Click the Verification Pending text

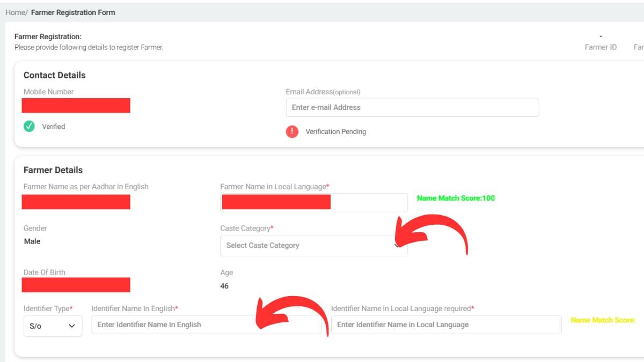[x=337, y=131]
